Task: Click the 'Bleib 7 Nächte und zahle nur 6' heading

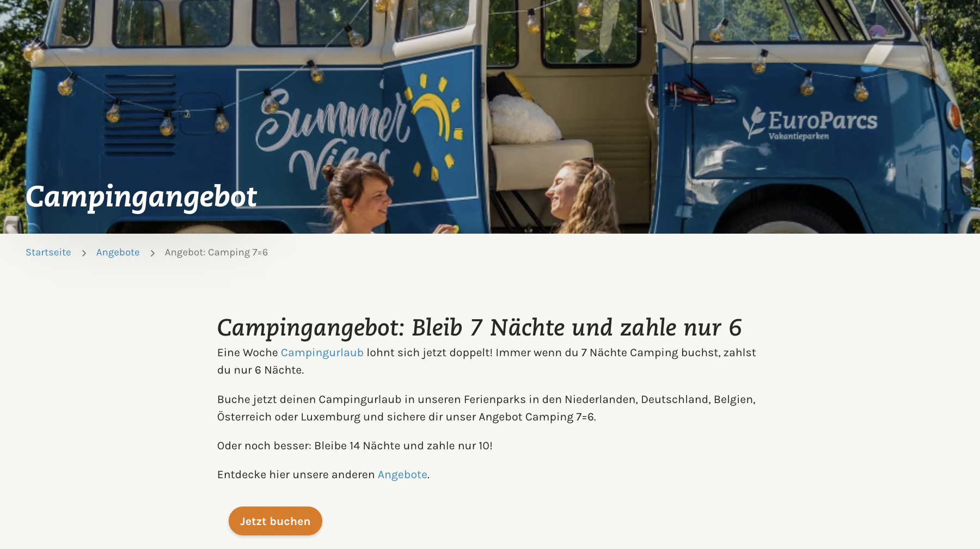Action: (479, 327)
